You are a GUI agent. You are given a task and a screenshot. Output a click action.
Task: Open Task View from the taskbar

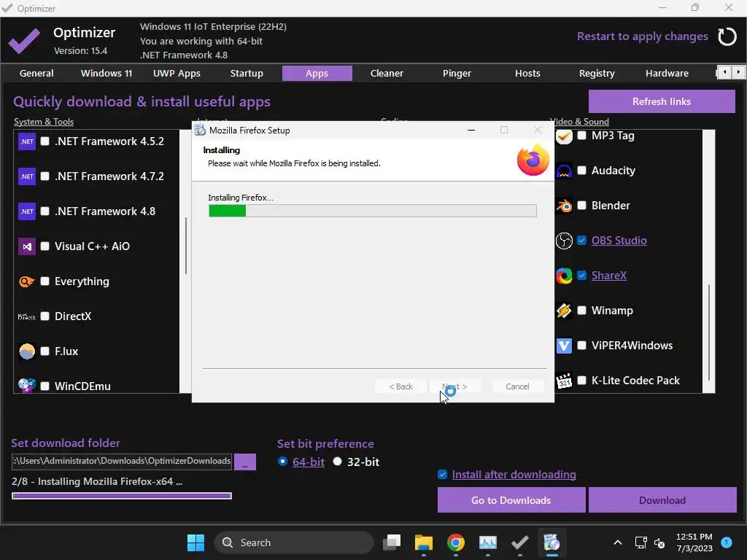[392, 542]
